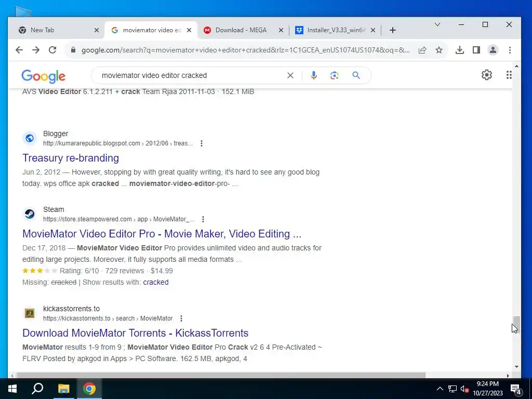Screen dimensions: 532x399
Task: Open a new browser tab
Action: pyautogui.click(x=393, y=30)
